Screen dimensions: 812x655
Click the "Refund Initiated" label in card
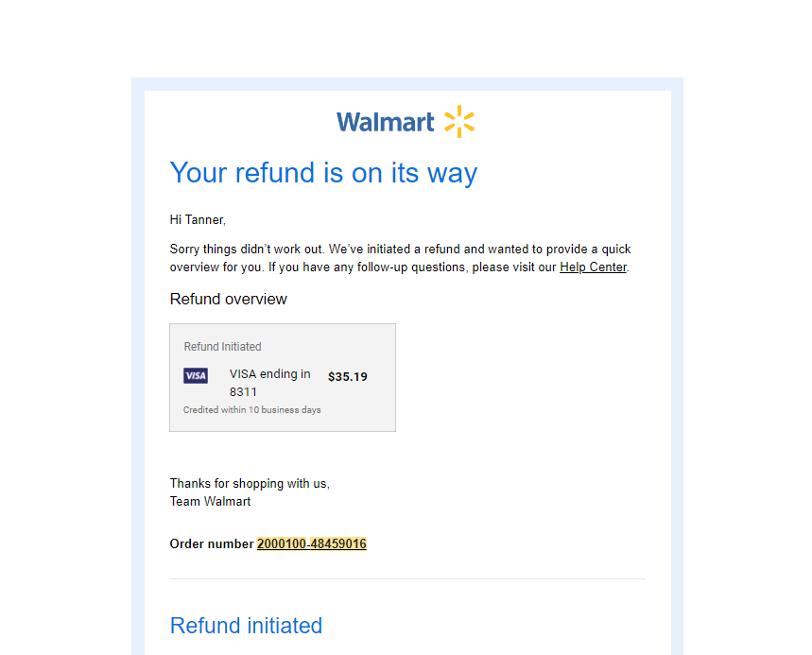(223, 347)
